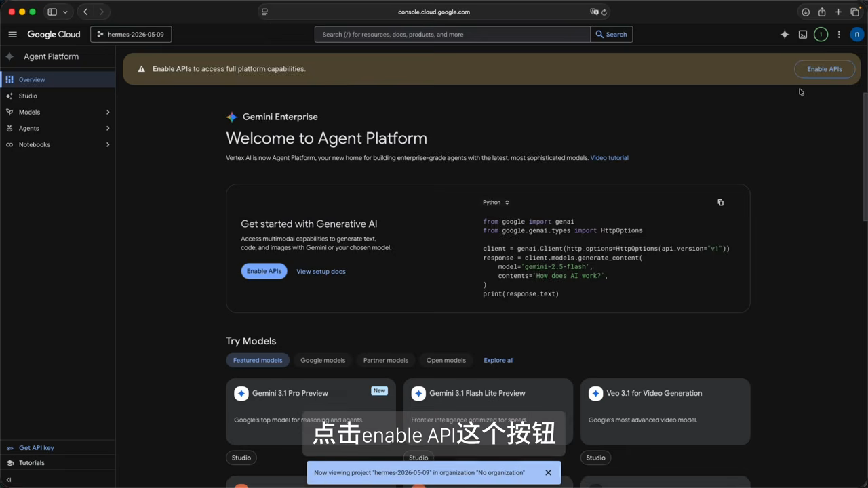Expand the Agents submenu
Image resolution: width=868 pixels, height=488 pixels.
(108, 128)
